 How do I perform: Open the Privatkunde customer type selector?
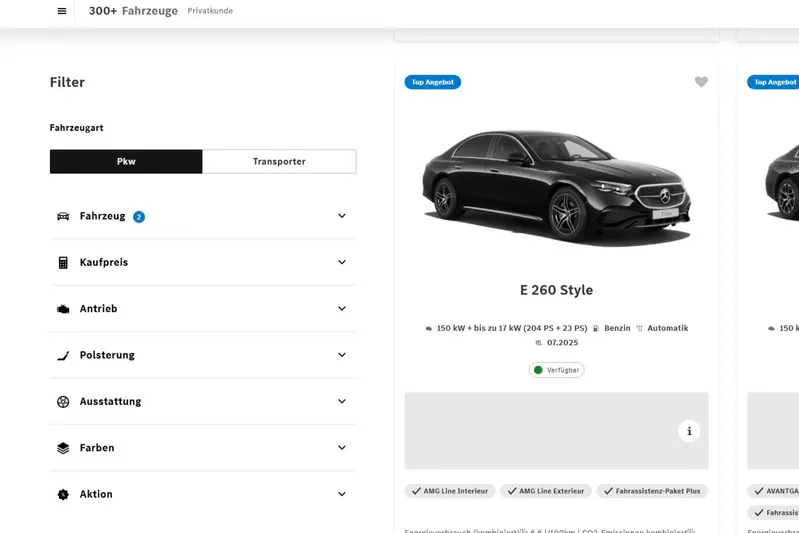tap(210, 11)
